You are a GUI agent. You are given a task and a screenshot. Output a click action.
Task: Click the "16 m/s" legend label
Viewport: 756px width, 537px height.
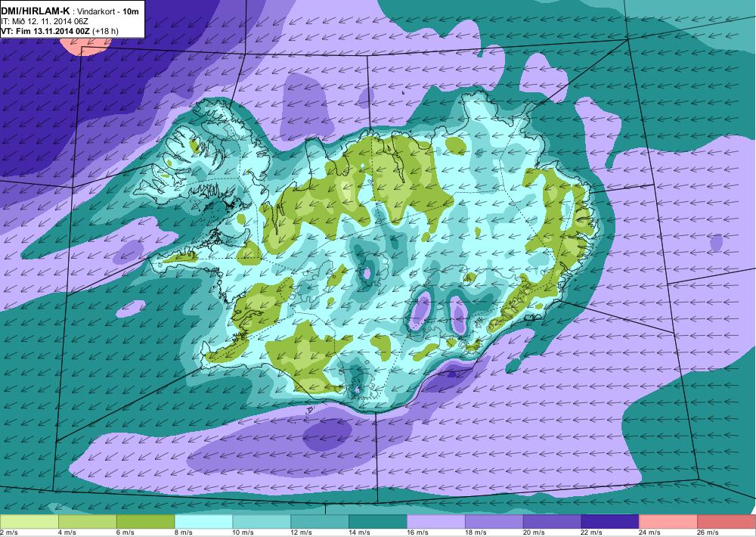[x=417, y=532]
